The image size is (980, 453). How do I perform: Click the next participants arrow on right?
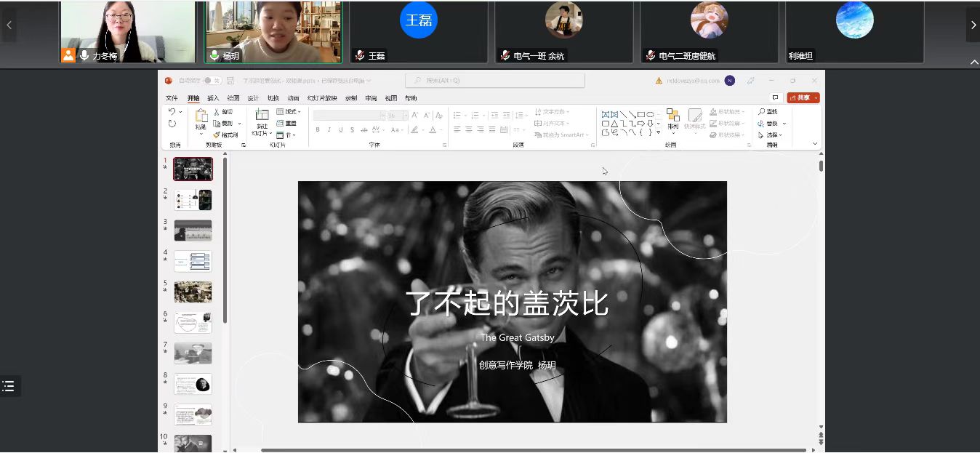coord(973,25)
